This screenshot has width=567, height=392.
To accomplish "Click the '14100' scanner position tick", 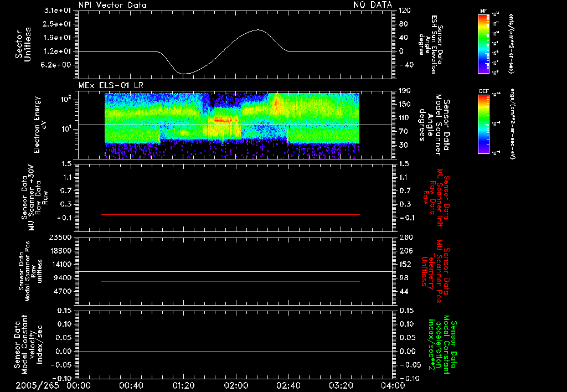I will (x=60, y=265).
